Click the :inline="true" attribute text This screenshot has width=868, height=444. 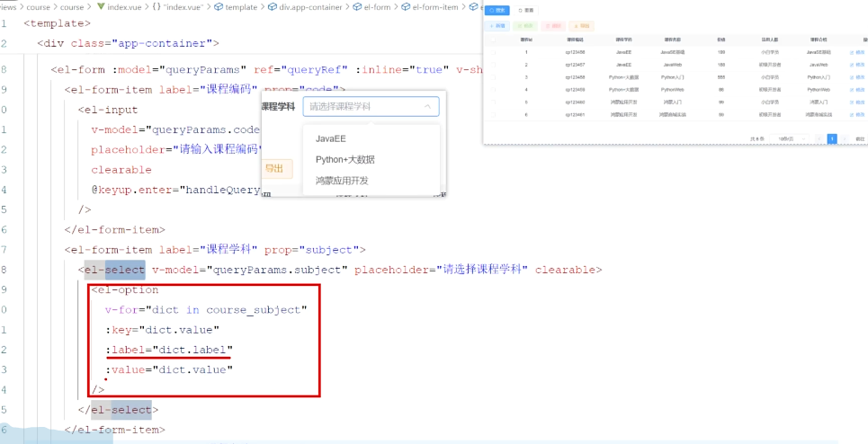click(402, 70)
